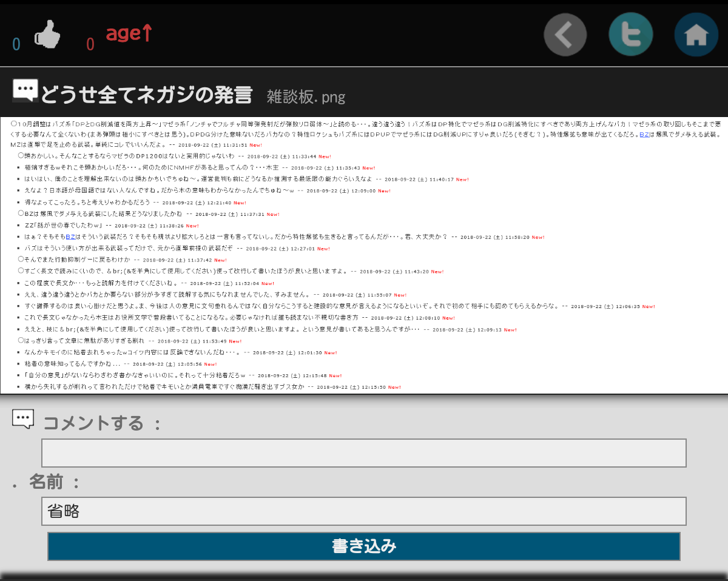The width and height of the screenshot is (728, 581).
Task: Open the BZ link in the 11:58:20 reply
Action: click(70, 237)
